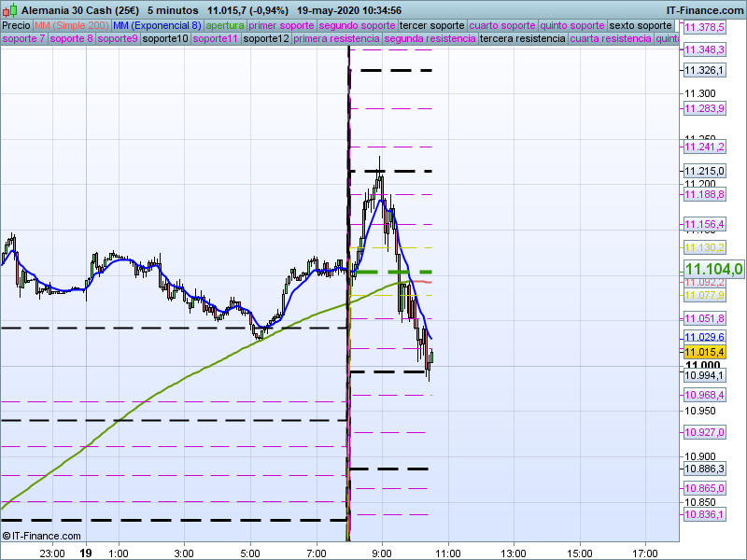Choose the sexto soporte label
Screen dimensions: 747x560
[641, 26]
